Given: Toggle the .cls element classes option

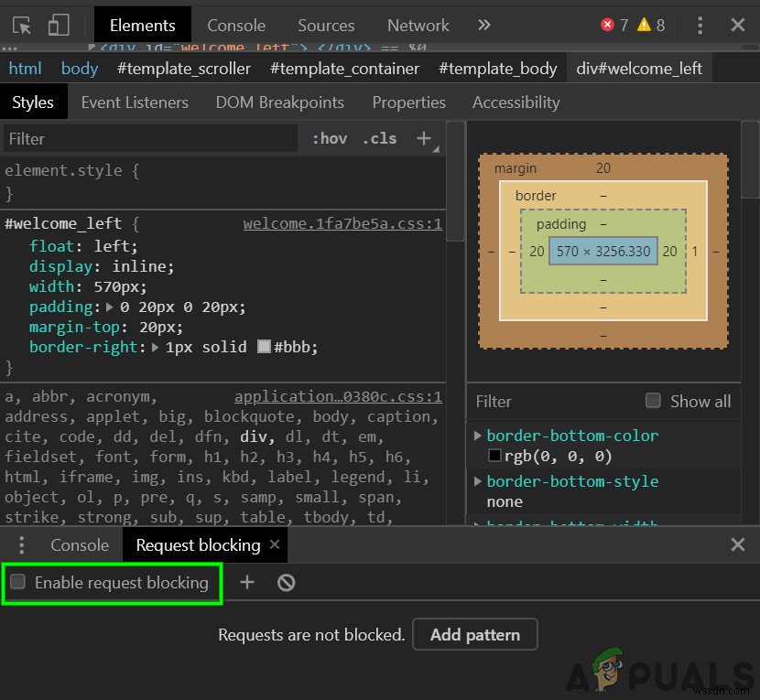Looking at the screenshot, I should pos(379,138).
